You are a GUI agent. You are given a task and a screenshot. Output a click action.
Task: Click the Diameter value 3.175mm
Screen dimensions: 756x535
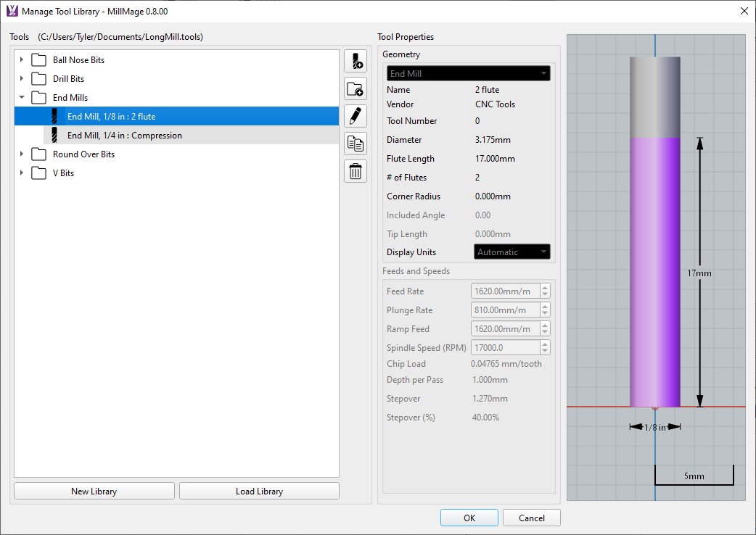tap(493, 140)
